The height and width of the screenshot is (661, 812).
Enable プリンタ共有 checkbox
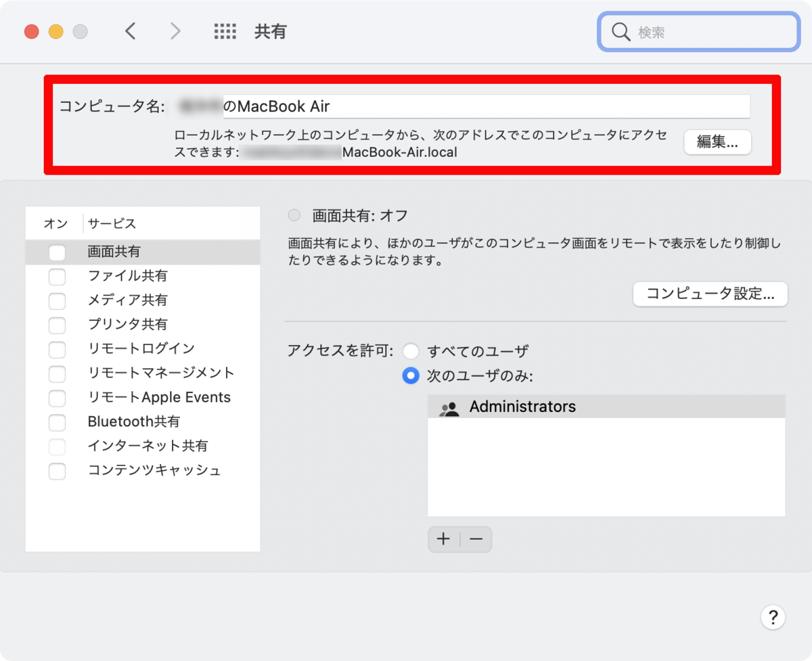pyautogui.click(x=58, y=325)
